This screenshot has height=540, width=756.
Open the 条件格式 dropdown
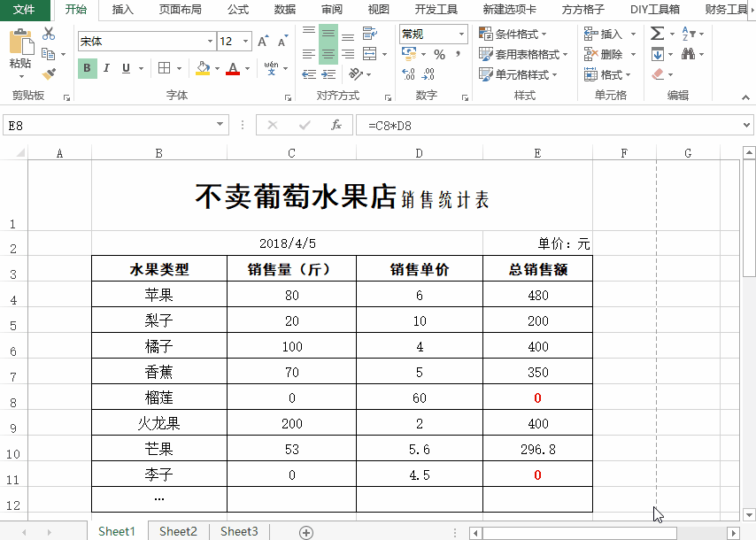coord(513,34)
